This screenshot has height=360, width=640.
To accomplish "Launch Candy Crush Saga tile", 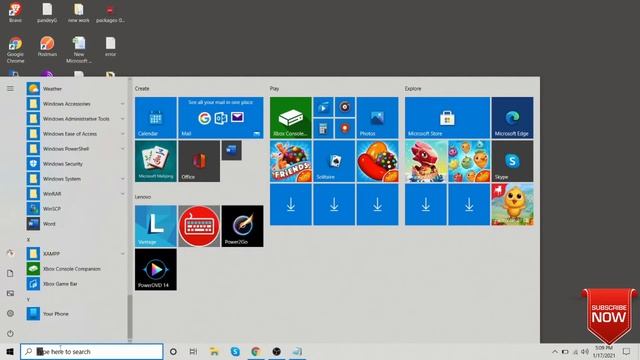I will (377, 161).
